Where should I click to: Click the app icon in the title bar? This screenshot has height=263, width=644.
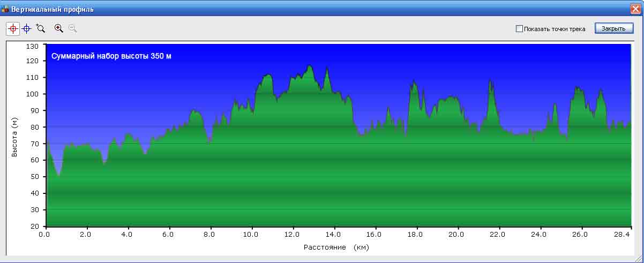pos(5,9)
